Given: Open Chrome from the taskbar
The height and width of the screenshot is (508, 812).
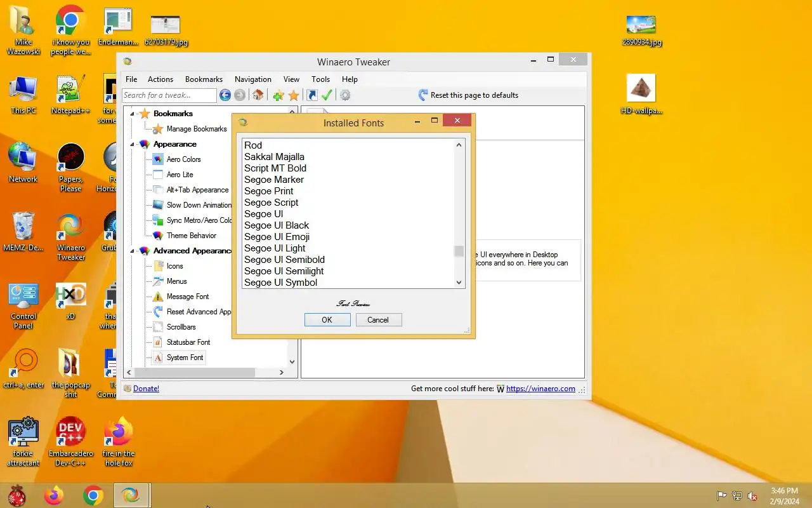Looking at the screenshot, I should [x=93, y=495].
